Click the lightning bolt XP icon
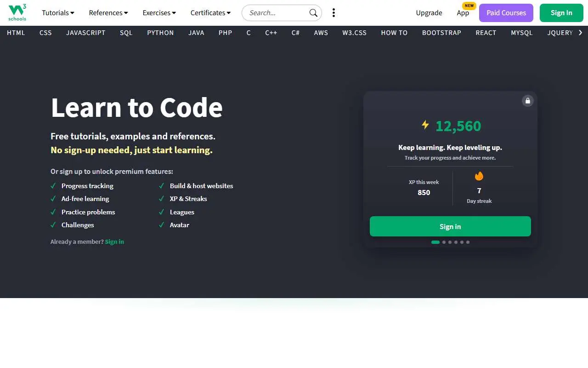This screenshot has height=368, width=588. coord(425,125)
